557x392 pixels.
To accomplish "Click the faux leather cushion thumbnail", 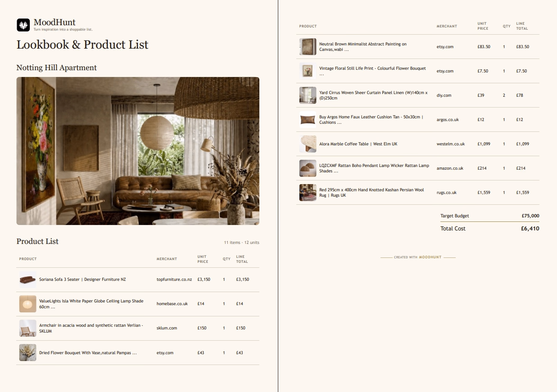I will tap(308, 120).
